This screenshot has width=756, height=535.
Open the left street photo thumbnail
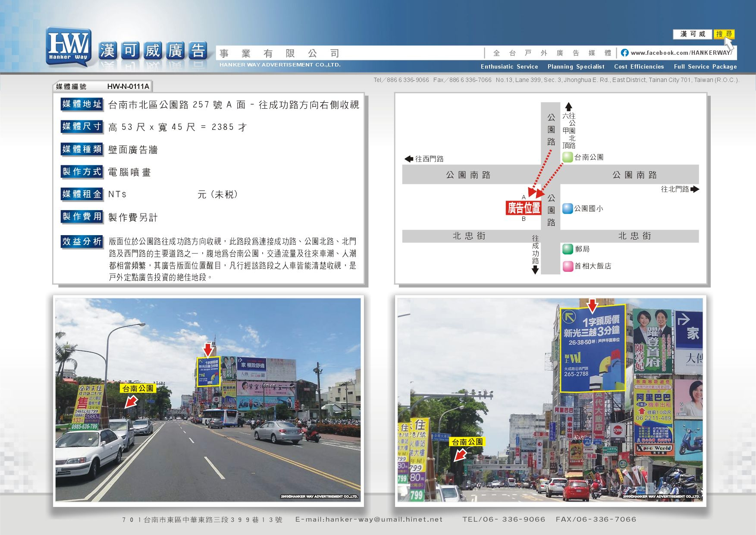coord(208,400)
